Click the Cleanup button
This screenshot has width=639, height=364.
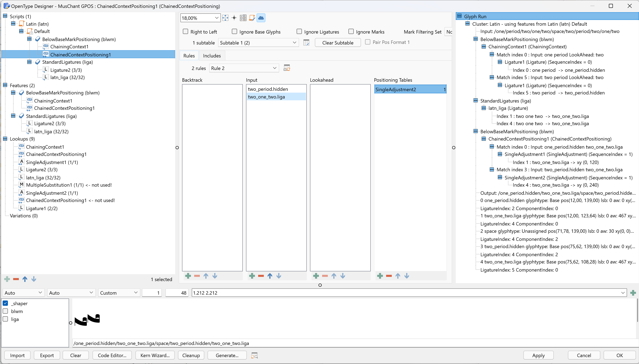(191, 355)
